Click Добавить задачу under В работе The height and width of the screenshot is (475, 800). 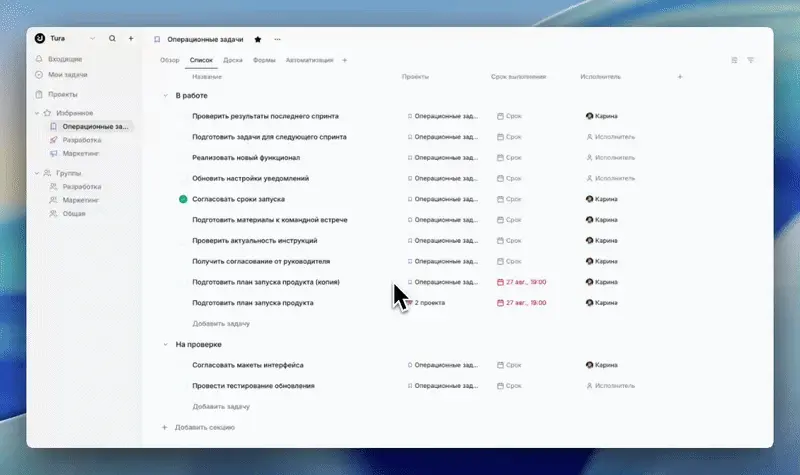click(221, 323)
